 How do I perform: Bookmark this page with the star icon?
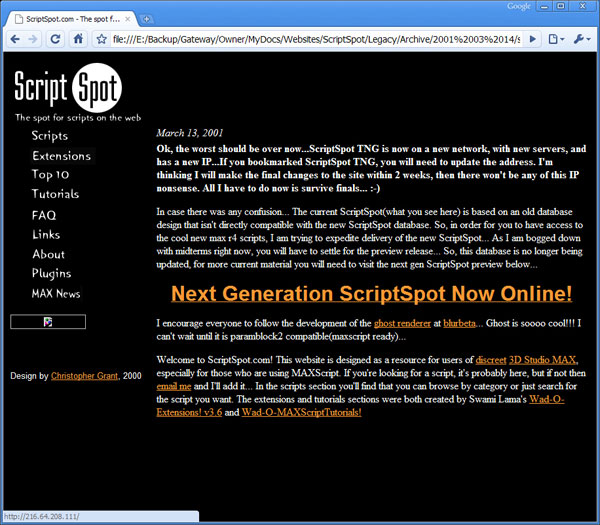pyautogui.click(x=101, y=39)
